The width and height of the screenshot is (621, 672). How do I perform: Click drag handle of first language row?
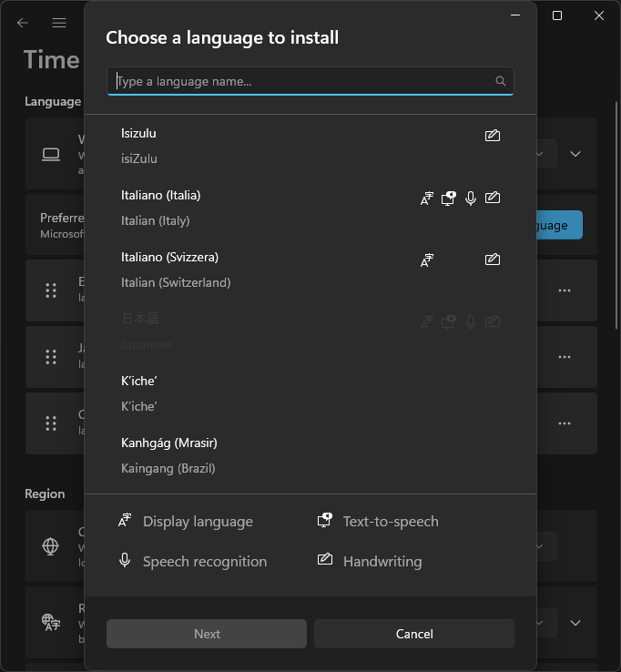(51, 290)
